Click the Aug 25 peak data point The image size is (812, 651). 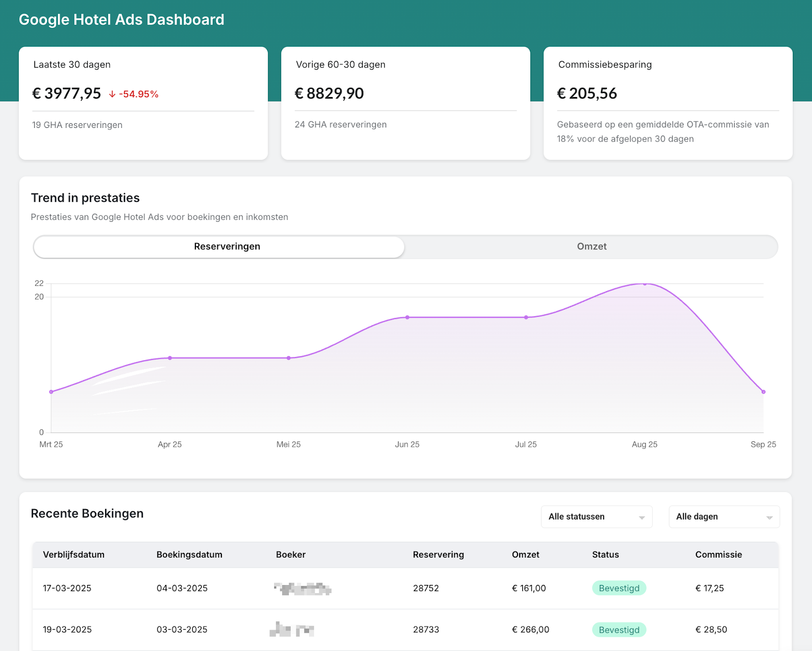click(645, 284)
